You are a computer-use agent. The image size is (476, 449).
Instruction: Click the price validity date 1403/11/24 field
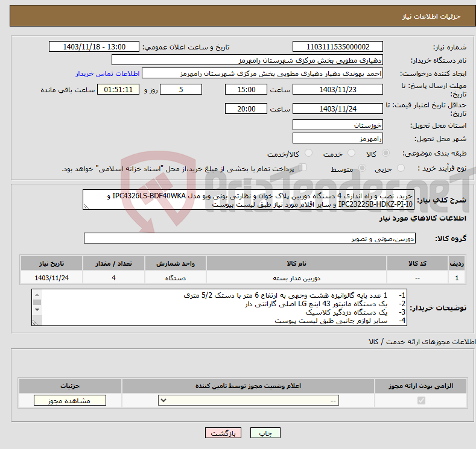[x=338, y=108]
